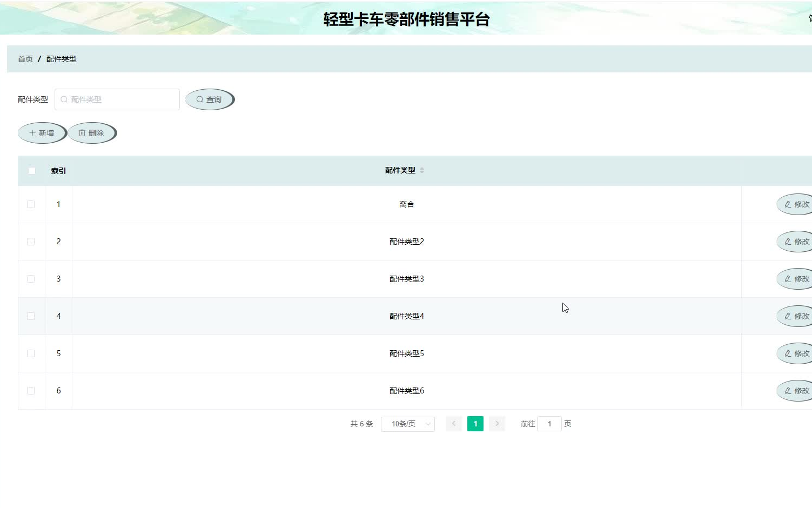Click the 共 6 条 total count text
Screen dimensions: 812x508
361,424
